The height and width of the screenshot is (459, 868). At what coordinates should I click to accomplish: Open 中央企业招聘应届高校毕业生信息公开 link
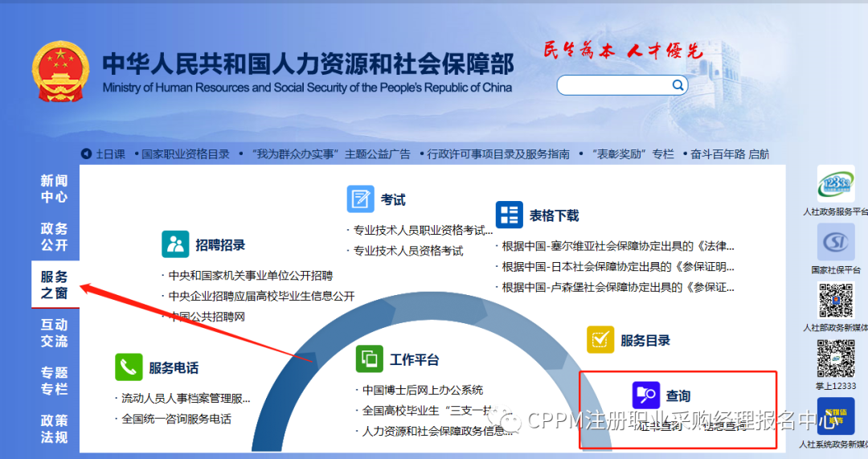point(261,296)
